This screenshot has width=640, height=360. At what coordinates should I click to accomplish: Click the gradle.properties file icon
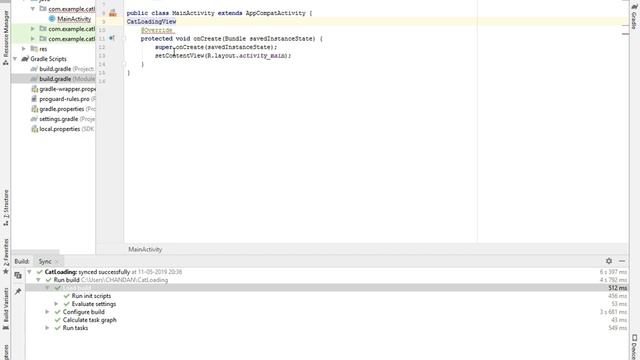click(x=34, y=109)
